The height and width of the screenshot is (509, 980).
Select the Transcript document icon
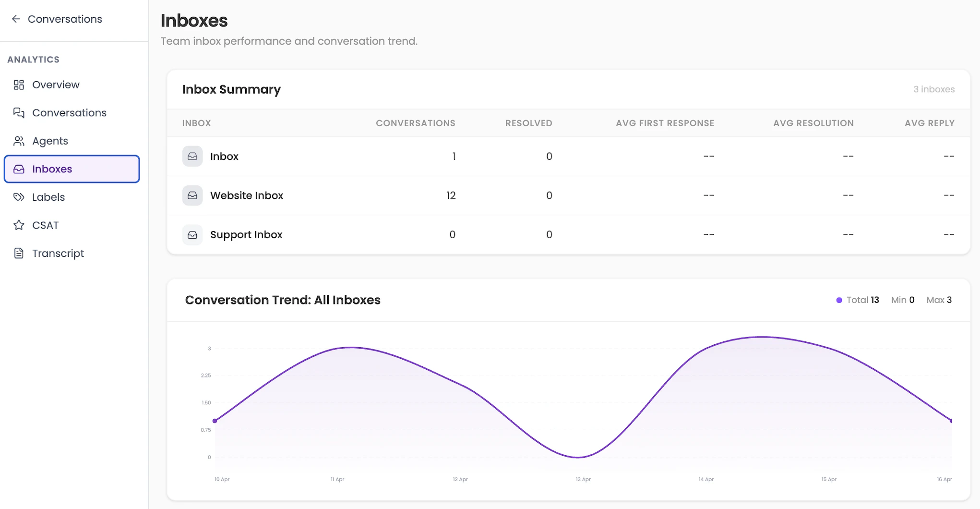[19, 253]
